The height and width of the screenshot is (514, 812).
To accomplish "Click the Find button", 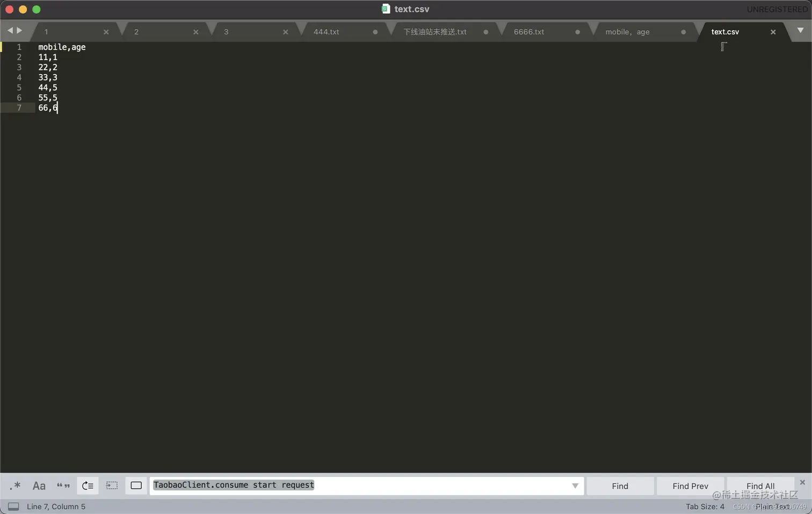I will pos(620,486).
